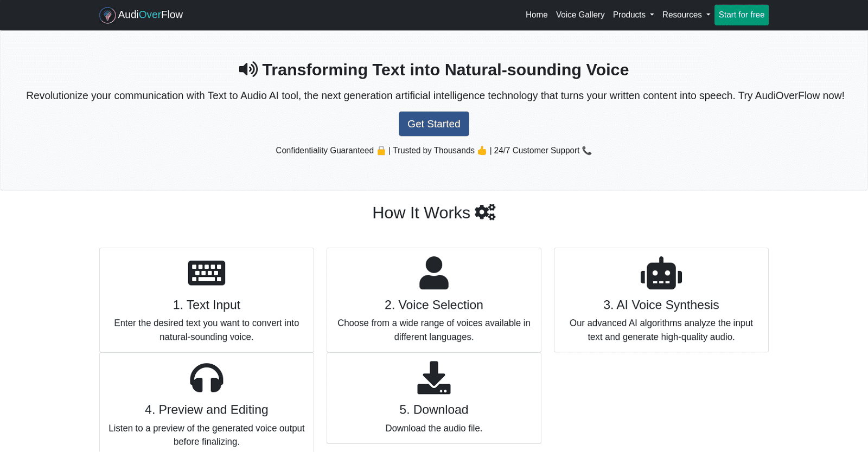868x452 pixels.
Task: Click the main Transforming Text headline
Action: tap(445, 70)
